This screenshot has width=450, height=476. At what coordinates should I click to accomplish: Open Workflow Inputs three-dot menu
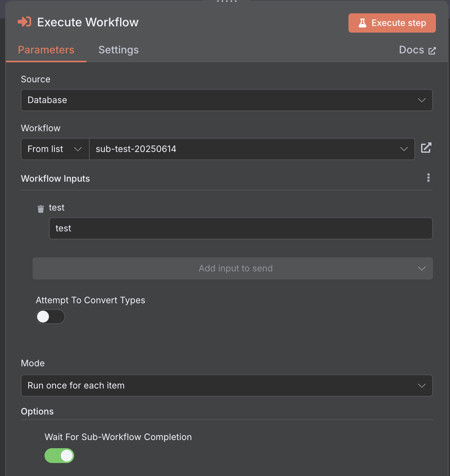(429, 178)
